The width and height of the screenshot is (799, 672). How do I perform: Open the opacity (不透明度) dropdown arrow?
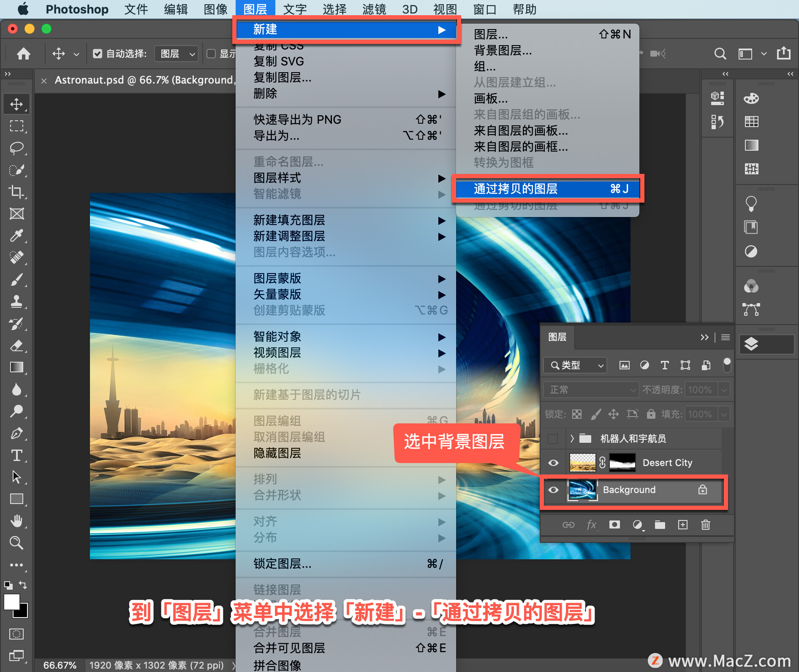click(x=724, y=390)
